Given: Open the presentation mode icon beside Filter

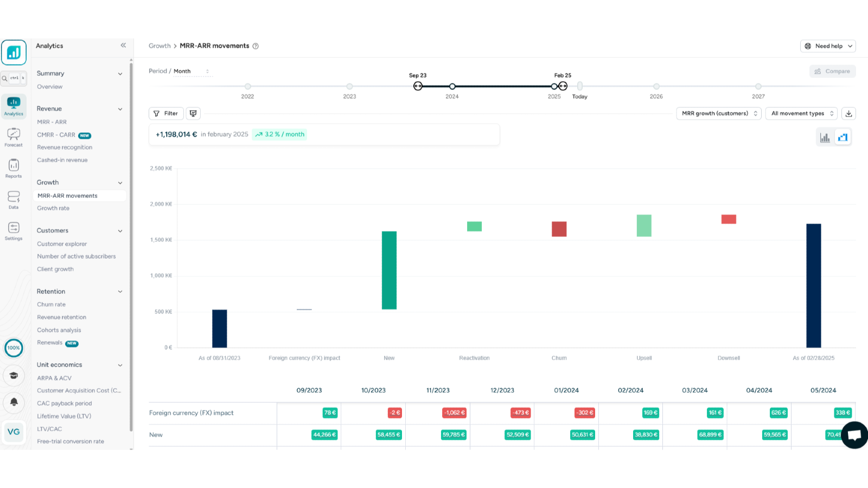Looking at the screenshot, I should pyautogui.click(x=193, y=113).
